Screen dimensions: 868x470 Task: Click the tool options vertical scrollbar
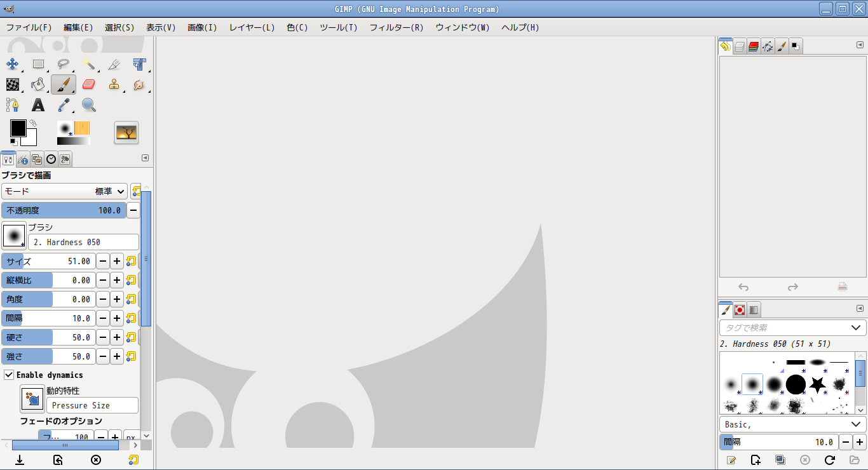point(146,258)
